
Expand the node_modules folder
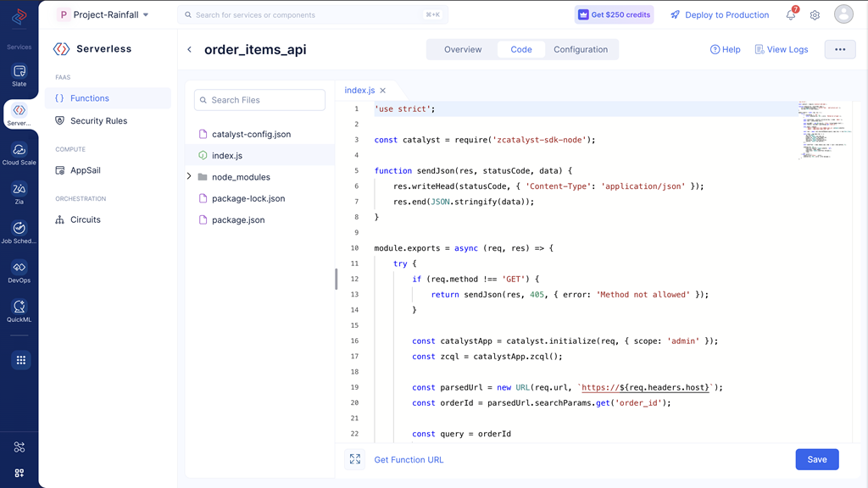(x=189, y=176)
